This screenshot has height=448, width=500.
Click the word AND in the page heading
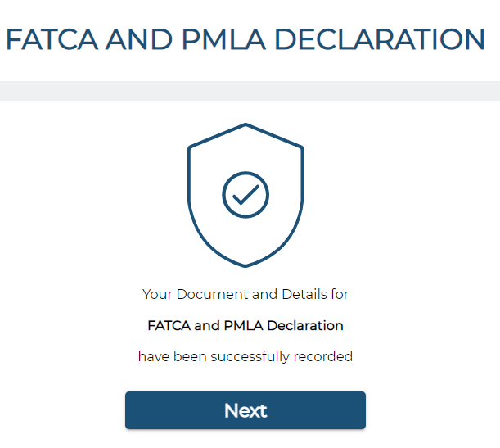click(x=139, y=39)
